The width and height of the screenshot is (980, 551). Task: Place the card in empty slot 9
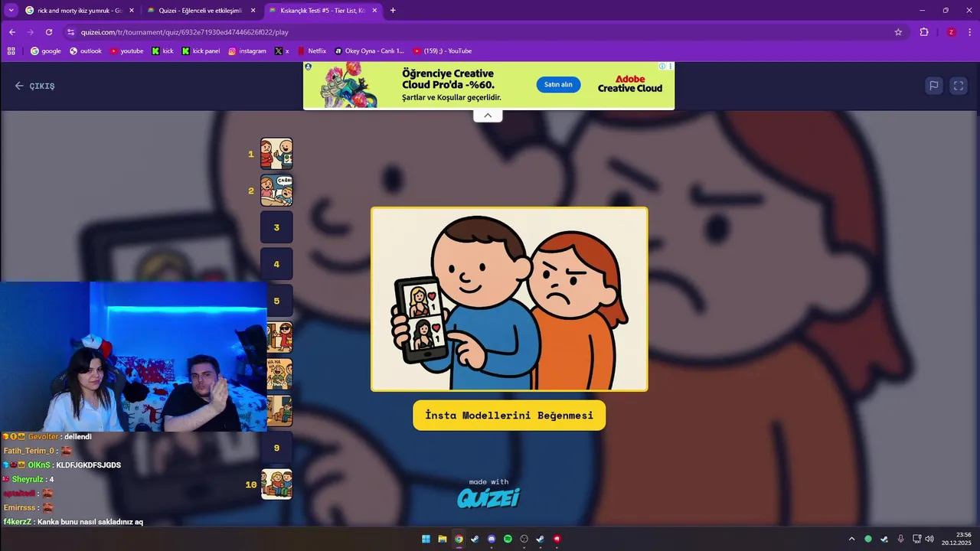(x=276, y=448)
